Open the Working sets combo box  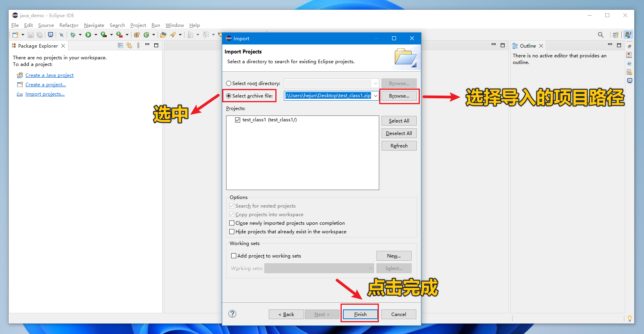319,268
